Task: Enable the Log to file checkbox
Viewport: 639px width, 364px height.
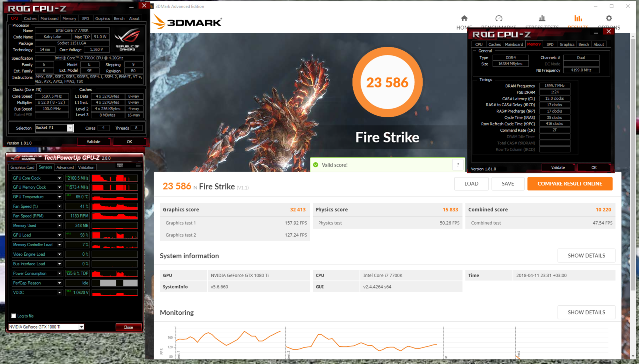Action: pyautogui.click(x=13, y=316)
